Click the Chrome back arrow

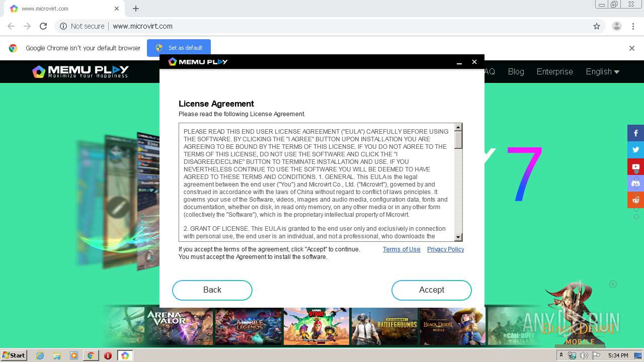(x=11, y=26)
